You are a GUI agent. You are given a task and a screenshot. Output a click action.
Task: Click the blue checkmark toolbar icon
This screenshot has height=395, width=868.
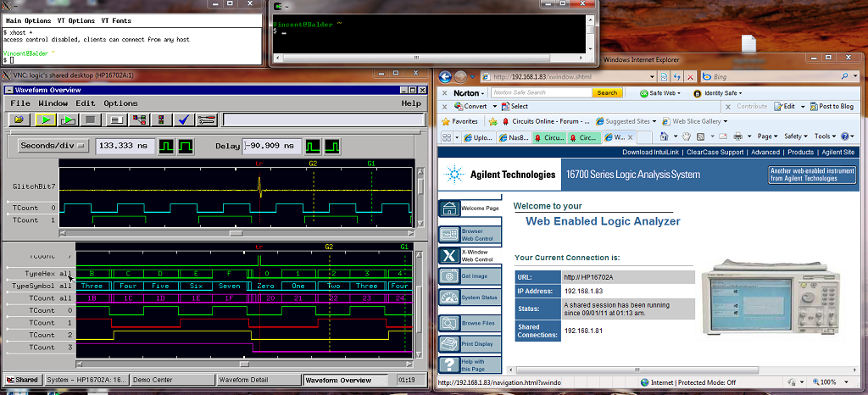184,120
